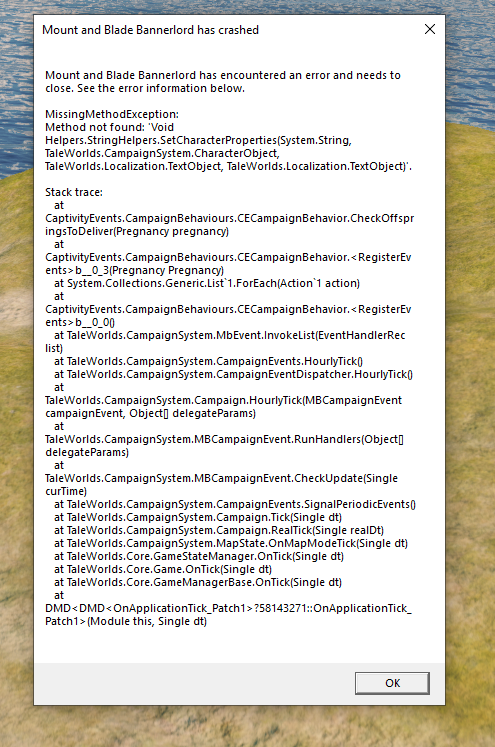
Task: Click the 'ingsToDeliver(Pregnancy pregnancy)' line
Action: 137,232
